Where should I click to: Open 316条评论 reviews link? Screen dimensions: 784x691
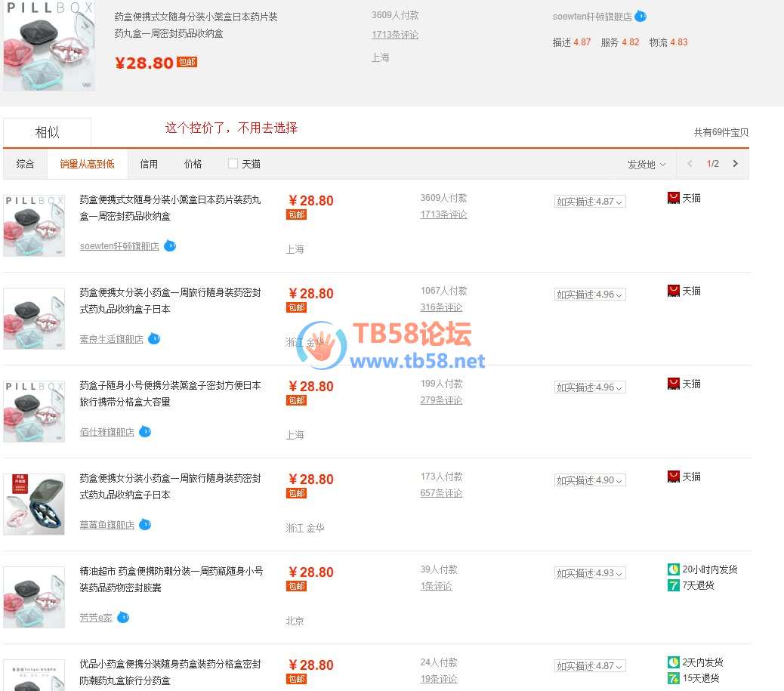(x=442, y=307)
